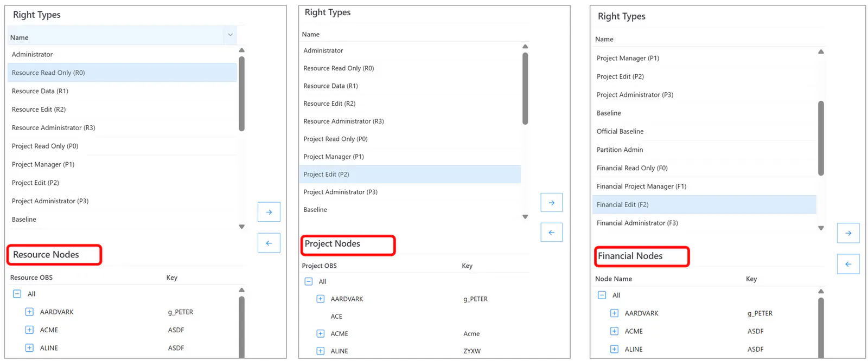Viewport: 868px width, 361px height.
Task: Select Project Read Only (P0) in the Resource panel list
Action: tap(122, 146)
